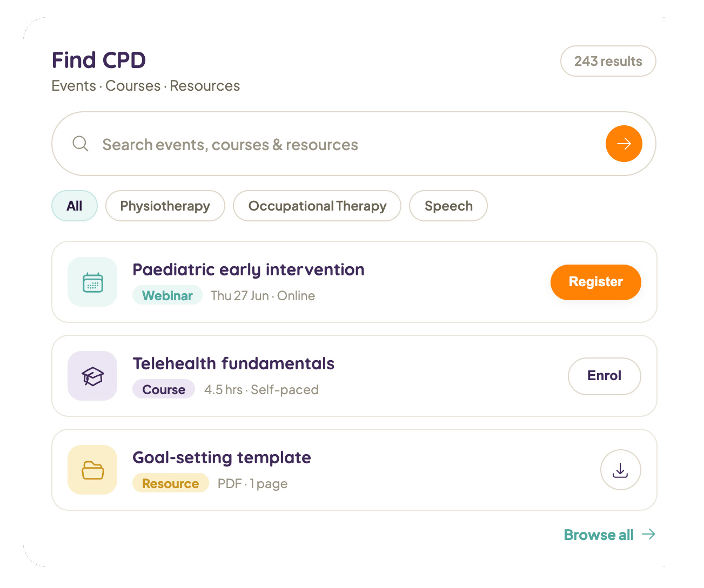Click the calendar icon for Paediatric webinar
The image size is (704, 588).
point(92,282)
